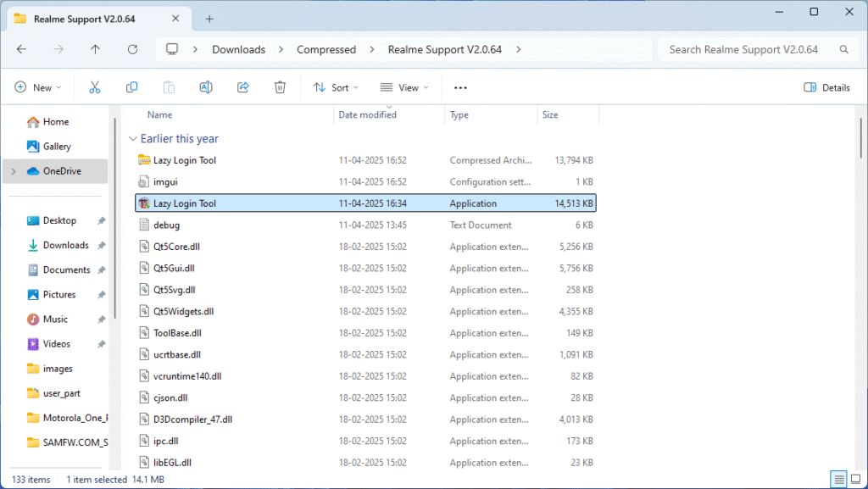
Task: Toggle the Details pane button
Action: coord(826,87)
